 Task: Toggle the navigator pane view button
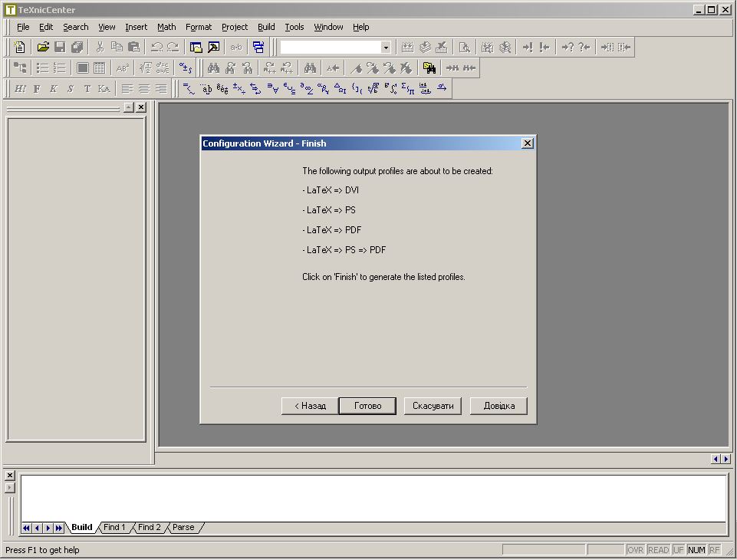(196, 48)
